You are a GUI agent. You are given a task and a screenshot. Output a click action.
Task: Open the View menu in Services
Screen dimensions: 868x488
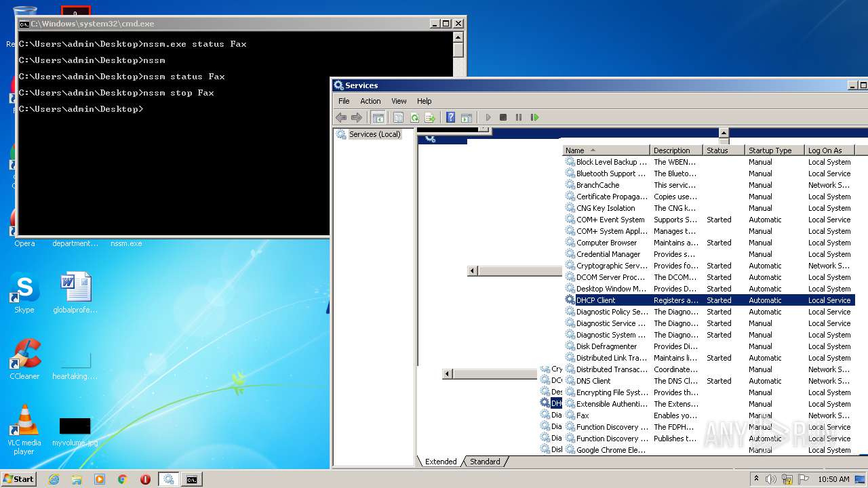click(399, 101)
